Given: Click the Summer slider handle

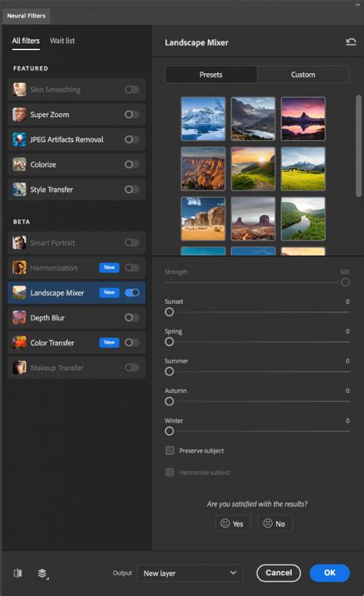Looking at the screenshot, I should (170, 372).
